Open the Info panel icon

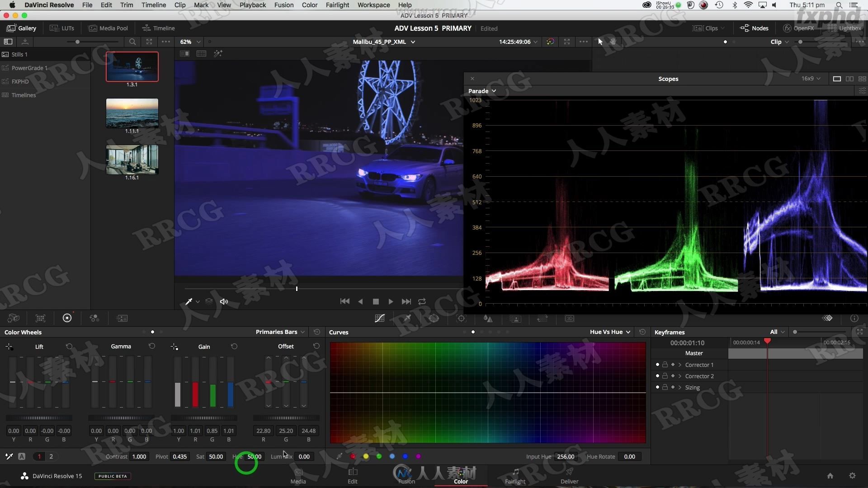(854, 318)
